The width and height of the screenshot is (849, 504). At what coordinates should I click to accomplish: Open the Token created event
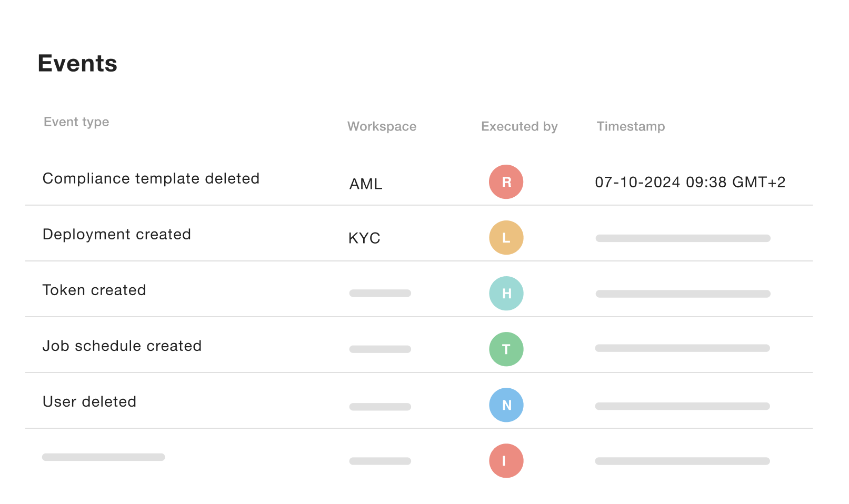[94, 290]
